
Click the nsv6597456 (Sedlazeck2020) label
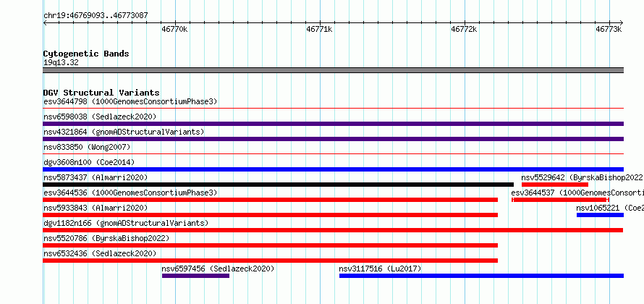coord(218,269)
